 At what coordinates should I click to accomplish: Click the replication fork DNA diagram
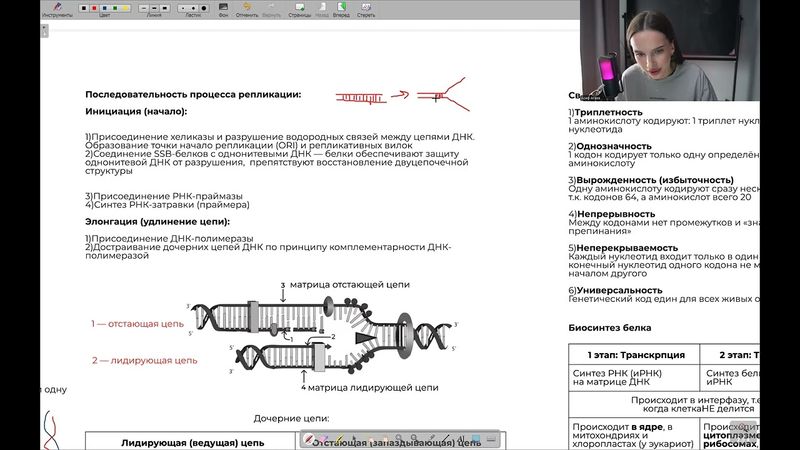click(322, 337)
